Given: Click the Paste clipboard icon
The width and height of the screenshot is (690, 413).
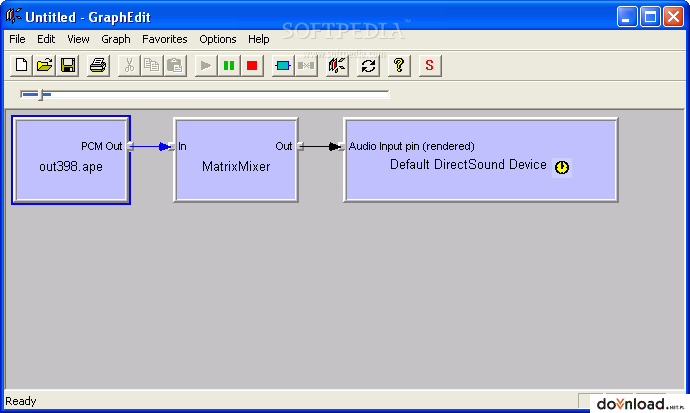Looking at the screenshot, I should [175, 66].
